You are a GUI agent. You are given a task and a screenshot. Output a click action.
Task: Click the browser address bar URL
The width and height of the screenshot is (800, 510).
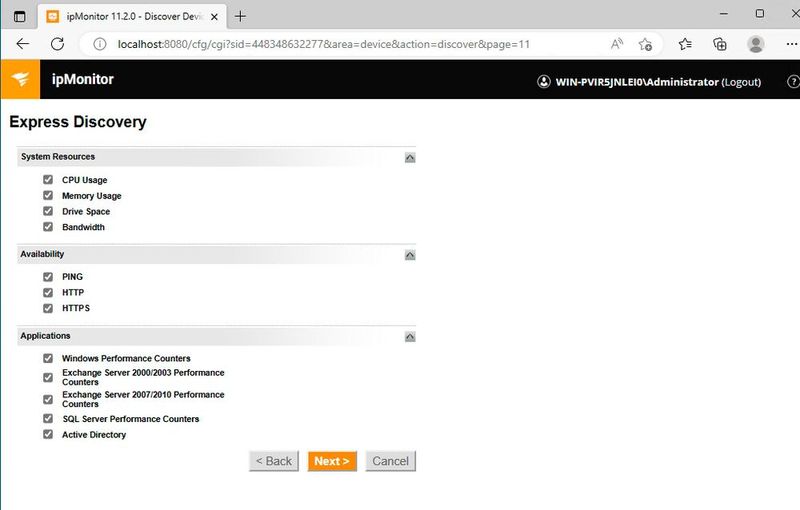pyautogui.click(x=323, y=44)
